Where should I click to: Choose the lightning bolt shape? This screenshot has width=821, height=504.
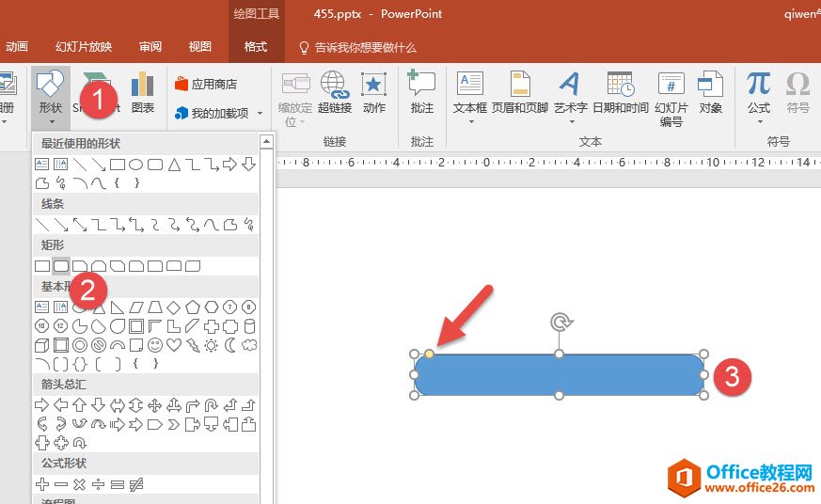coord(193,345)
